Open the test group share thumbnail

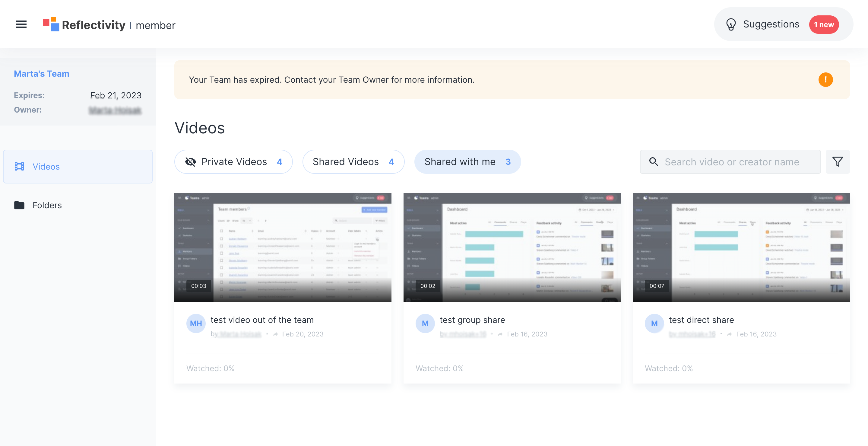[512, 247]
